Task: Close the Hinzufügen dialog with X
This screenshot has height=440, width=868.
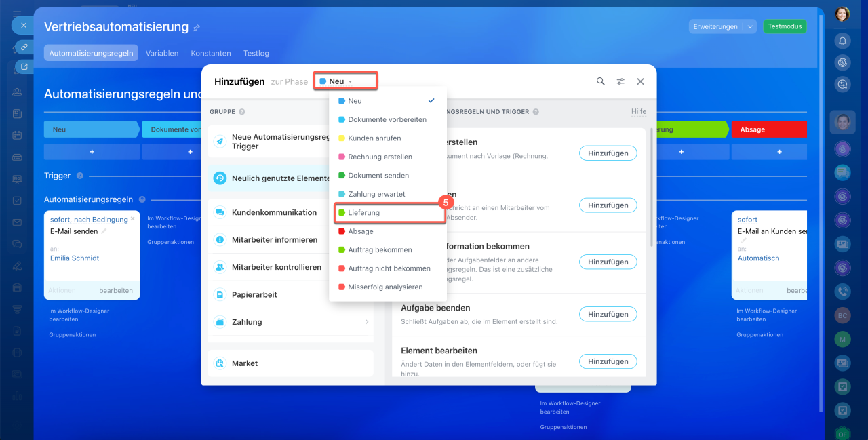Action: (640, 81)
